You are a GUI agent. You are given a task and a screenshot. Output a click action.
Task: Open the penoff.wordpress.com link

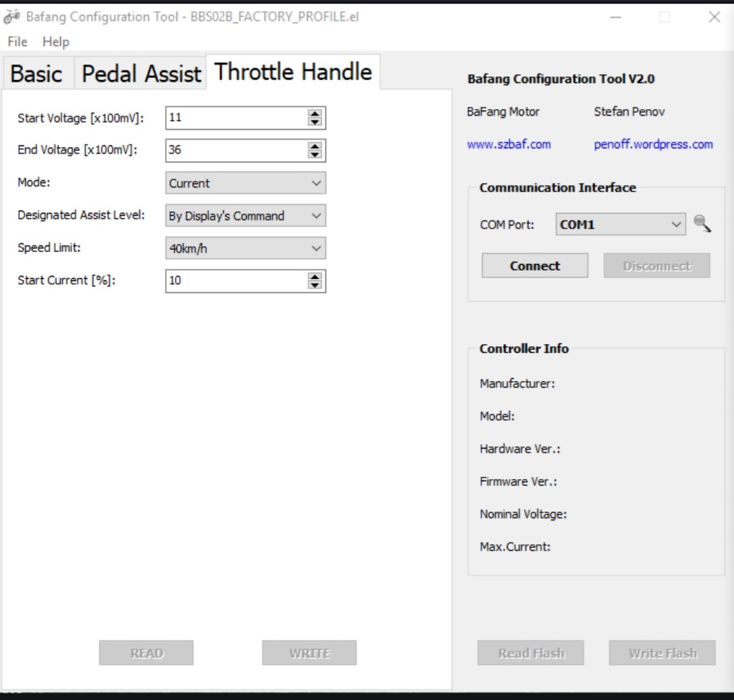point(653,145)
